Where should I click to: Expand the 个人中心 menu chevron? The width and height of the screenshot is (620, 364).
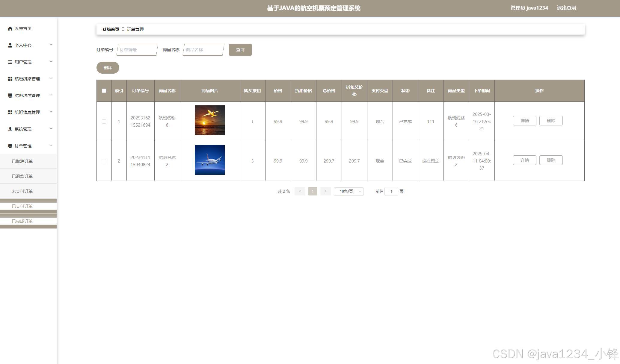click(x=51, y=45)
